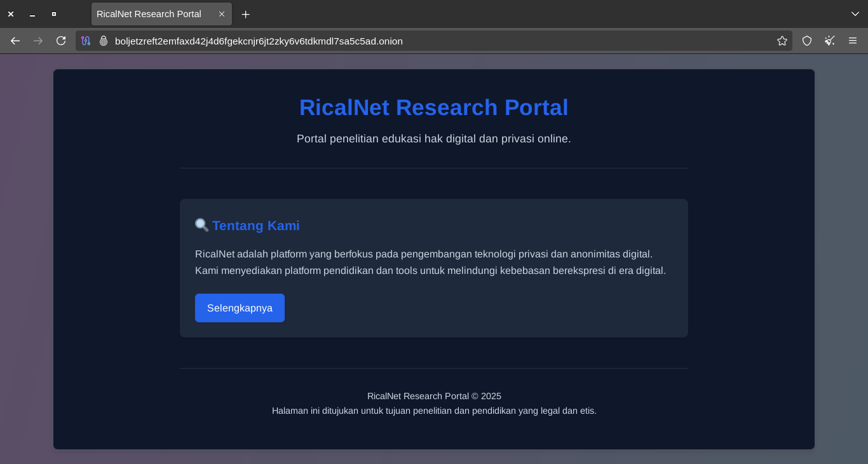Go back to the previous page
Viewport: 868px width, 464px height.
click(15, 41)
